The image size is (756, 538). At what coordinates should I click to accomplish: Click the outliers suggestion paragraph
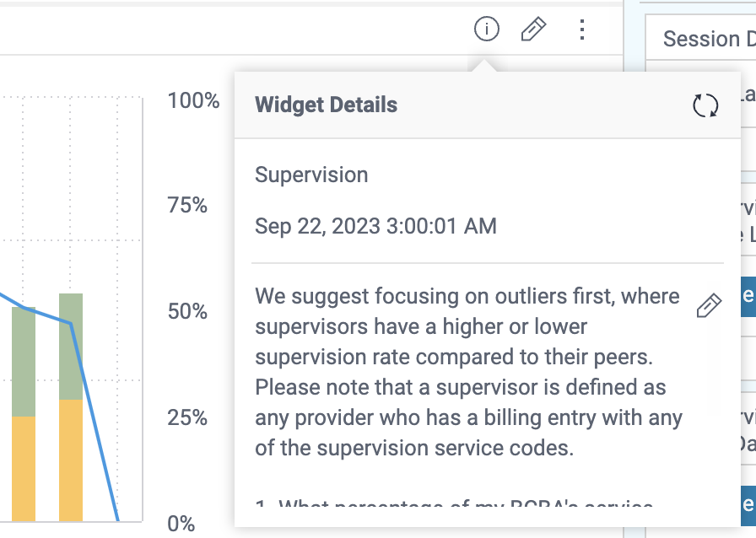[468, 371]
